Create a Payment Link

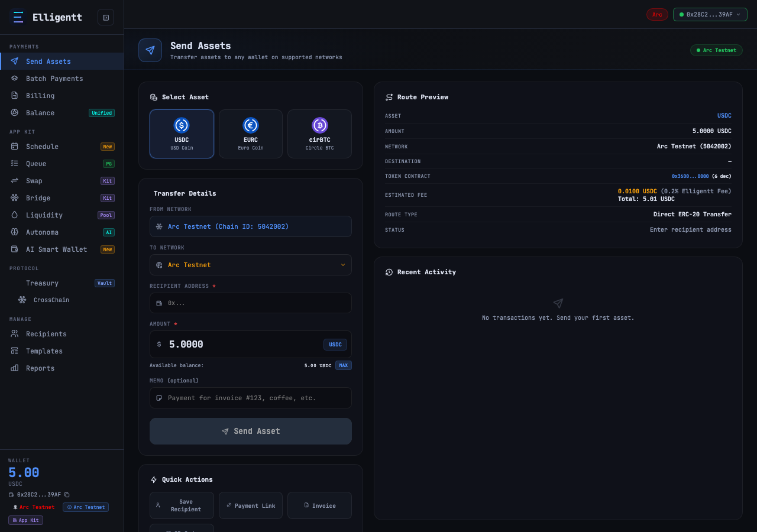[x=251, y=505]
